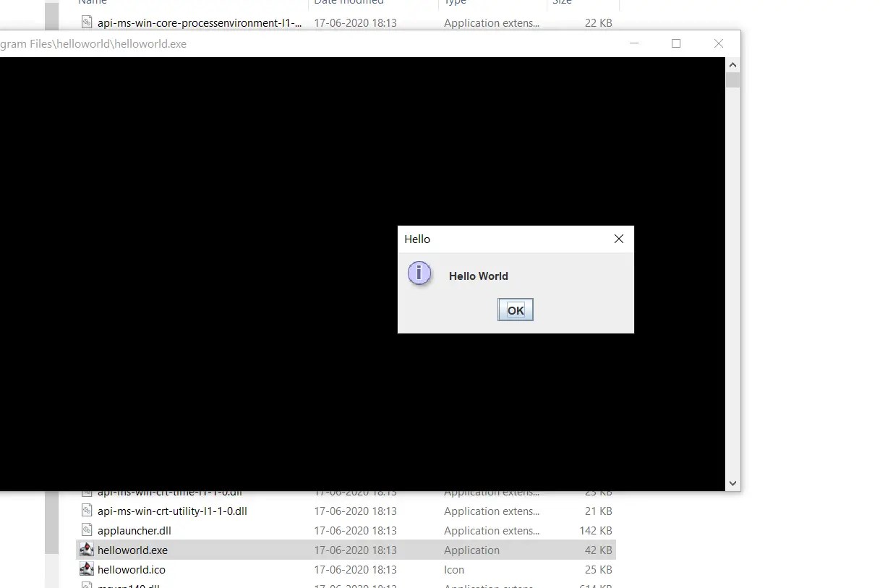Viewport: 880px width, 588px height.
Task: Select the applauncher.dll file name
Action: pyautogui.click(x=134, y=530)
